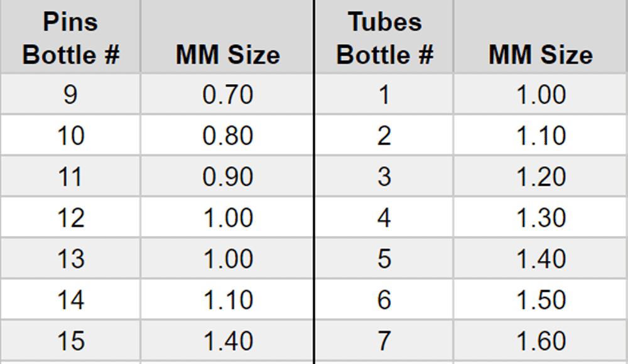Select the 1.50 MM size cell
Screen dimensions: 628x364
(x=540, y=300)
